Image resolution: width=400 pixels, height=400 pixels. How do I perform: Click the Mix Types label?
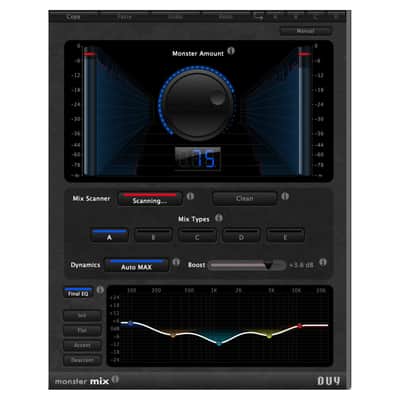pyautogui.click(x=194, y=219)
